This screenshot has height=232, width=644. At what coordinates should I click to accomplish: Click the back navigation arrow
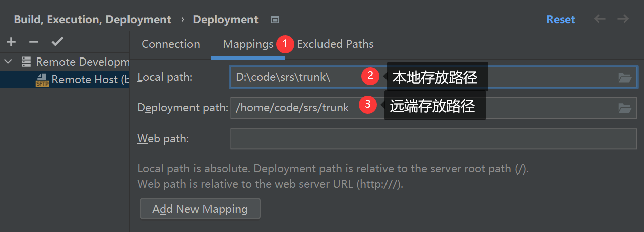click(600, 19)
